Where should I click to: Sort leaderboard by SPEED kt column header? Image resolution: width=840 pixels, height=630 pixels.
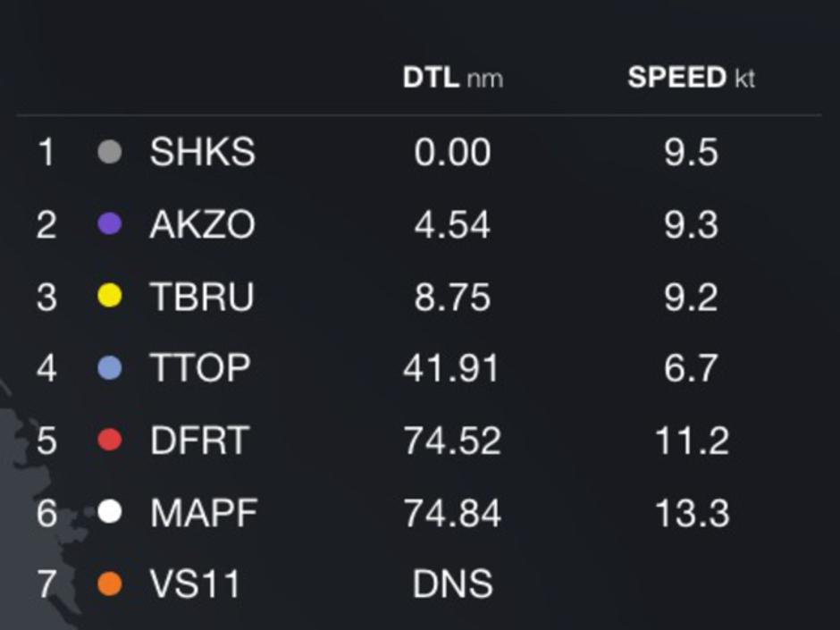coord(691,78)
